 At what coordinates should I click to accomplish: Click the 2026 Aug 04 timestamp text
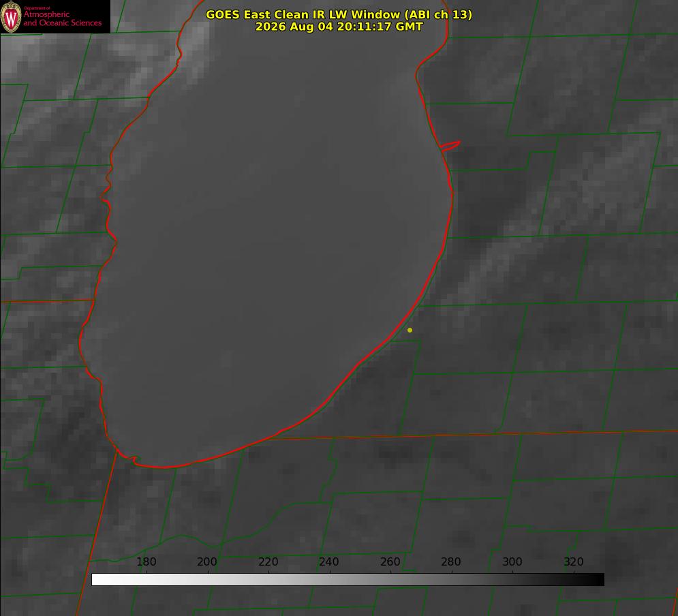click(339, 27)
